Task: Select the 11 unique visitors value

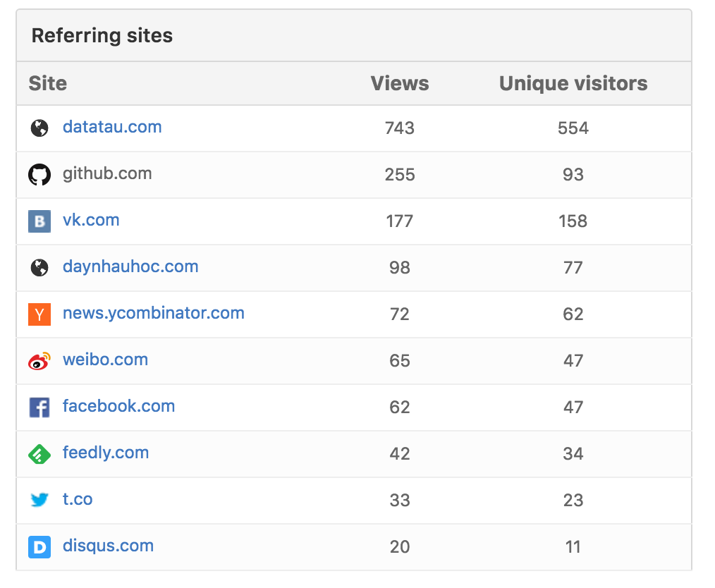Action: 573,546
